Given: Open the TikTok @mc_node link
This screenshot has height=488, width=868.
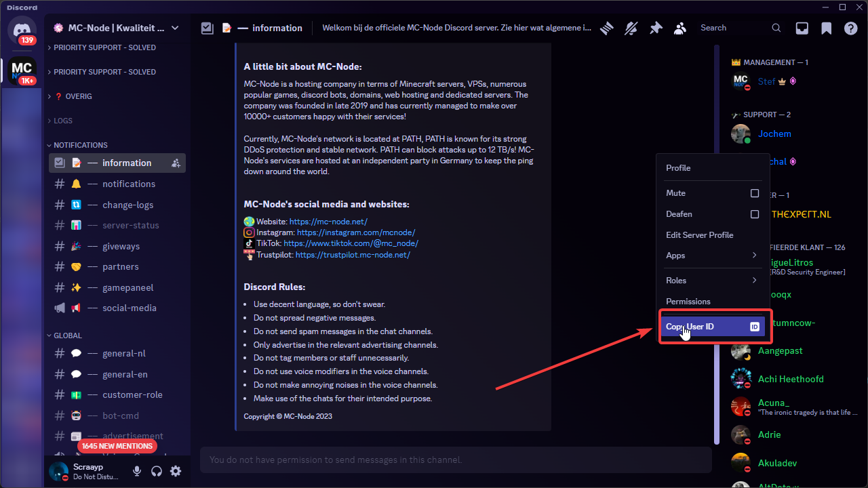Looking at the screenshot, I should (x=351, y=243).
